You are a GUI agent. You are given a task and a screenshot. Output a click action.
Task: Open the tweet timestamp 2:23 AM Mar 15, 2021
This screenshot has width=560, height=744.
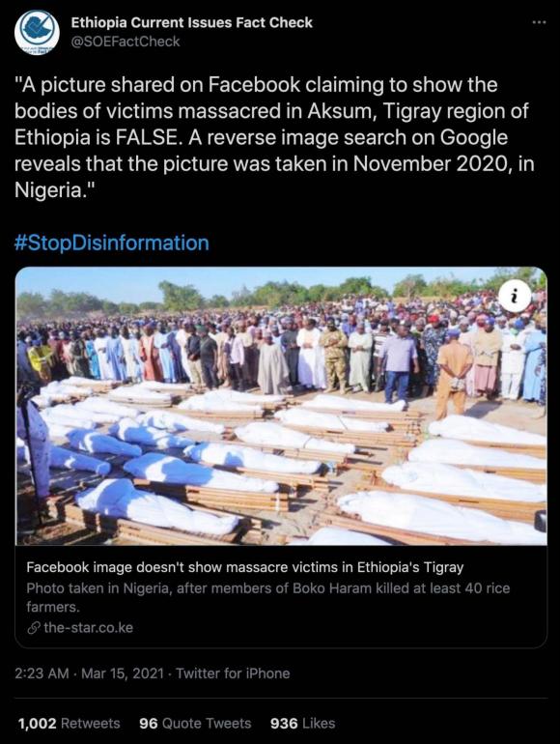pos(89,673)
